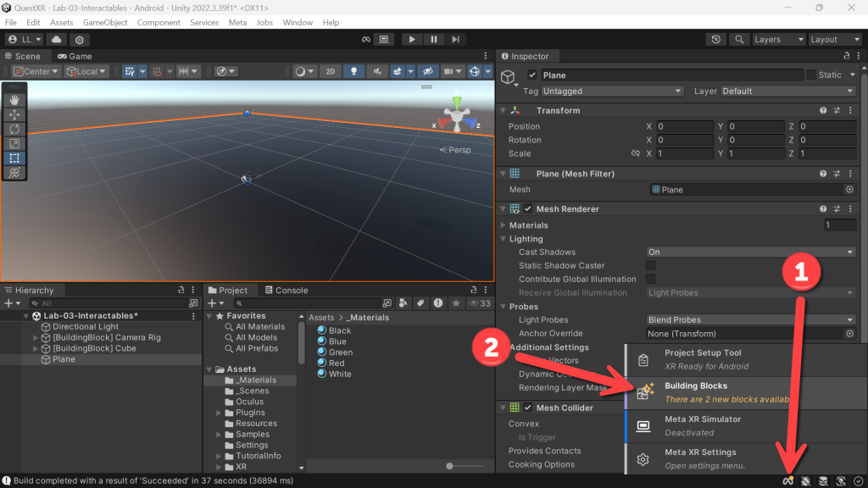This screenshot has width=868, height=488.
Task: Open the Layers dropdown in toolbar
Action: click(x=778, y=39)
